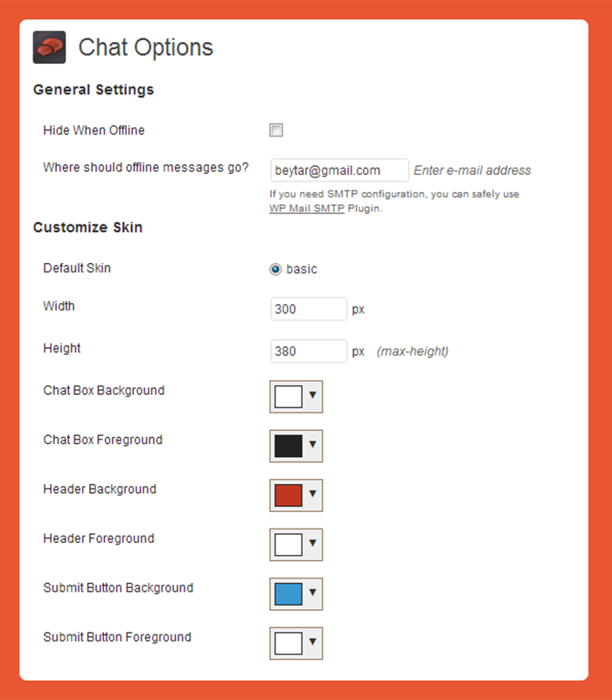Screen dimensions: 612x700
Task: Open Chat Box Foreground color dropdown arrow
Action: coord(313,444)
